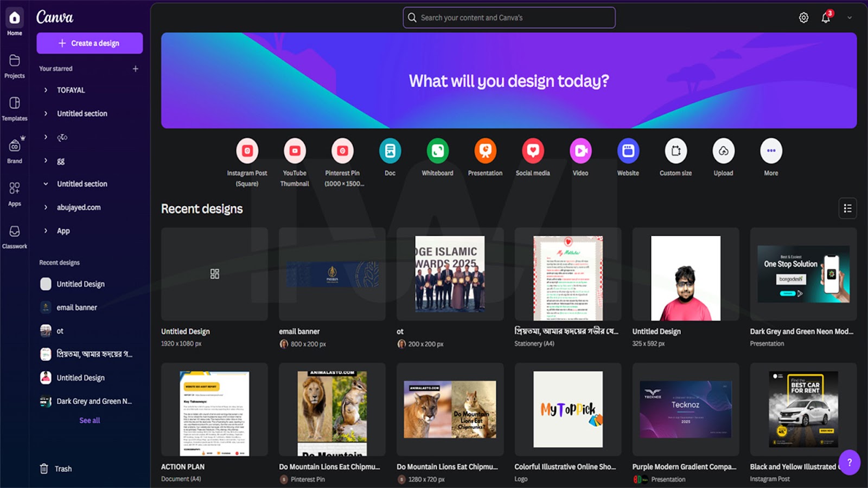The image size is (868, 488).
Task: Open the Home icon in sidebar
Action: coord(15,18)
